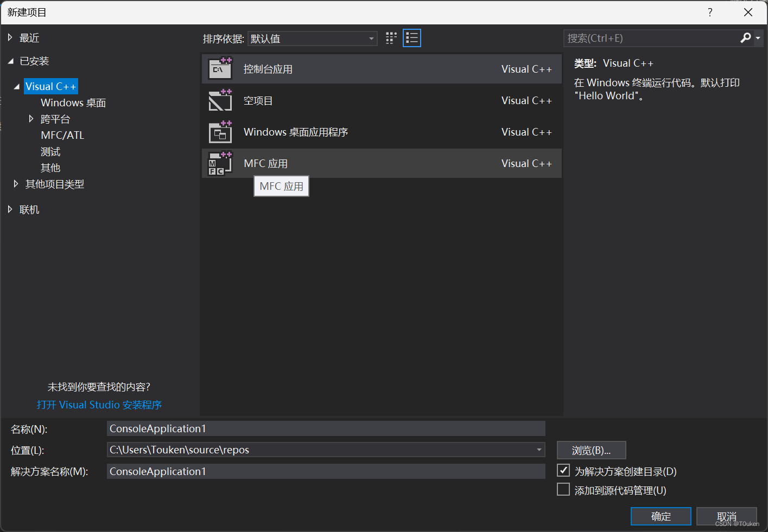The image size is (768, 532).
Task: Click 确定 button
Action: point(661,516)
